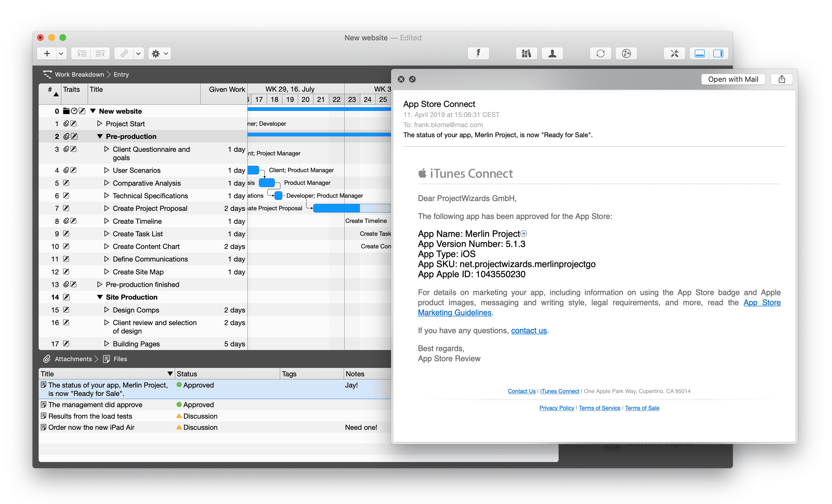
Task: Click the resources person icon in toolbar
Action: pos(552,53)
